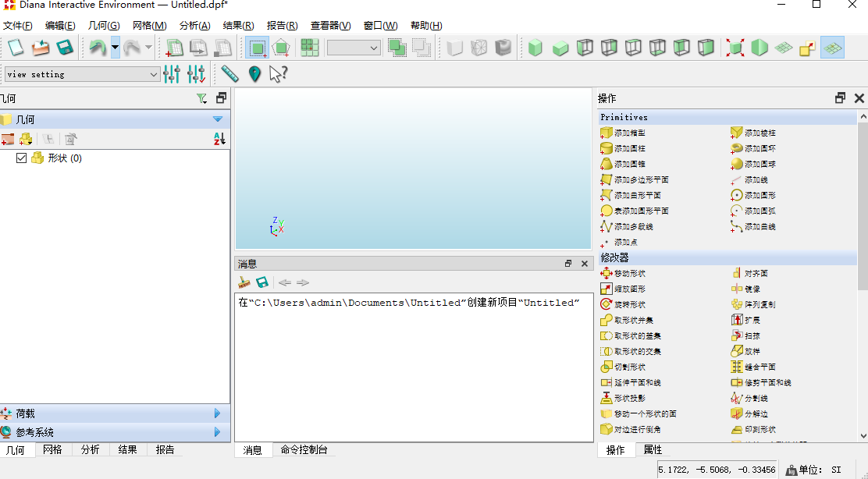Close the 消息 panel
The image size is (868, 479).
click(x=585, y=264)
